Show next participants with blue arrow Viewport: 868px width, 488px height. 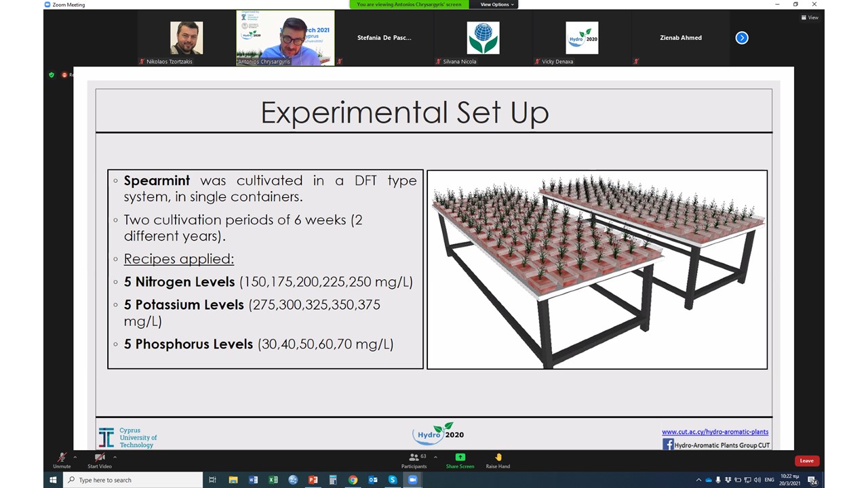click(x=742, y=38)
